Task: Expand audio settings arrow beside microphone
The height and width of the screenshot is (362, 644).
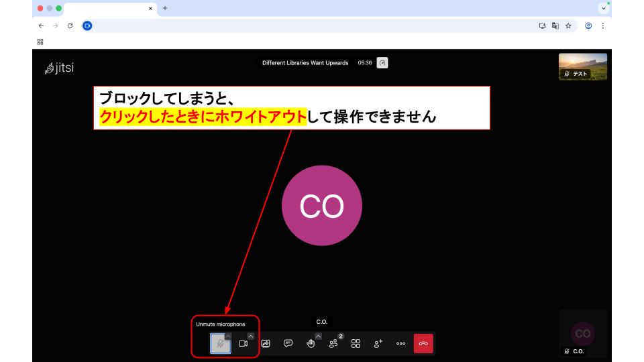Action: pos(228,336)
